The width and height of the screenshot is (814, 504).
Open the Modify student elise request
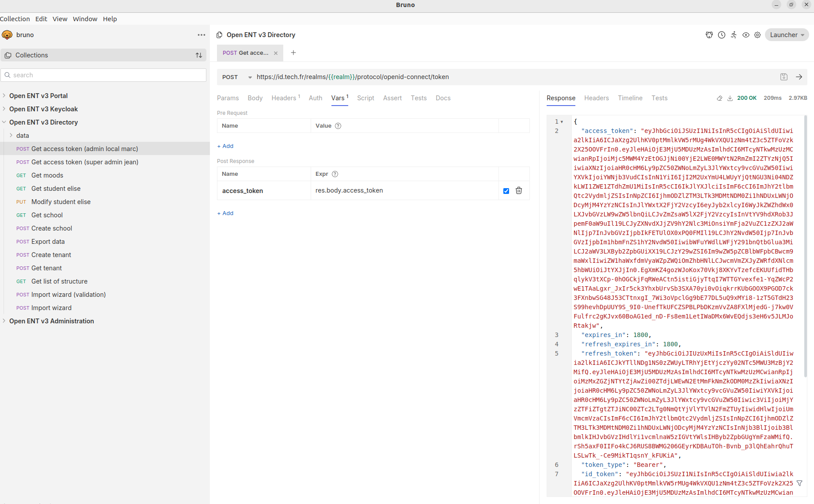click(61, 202)
